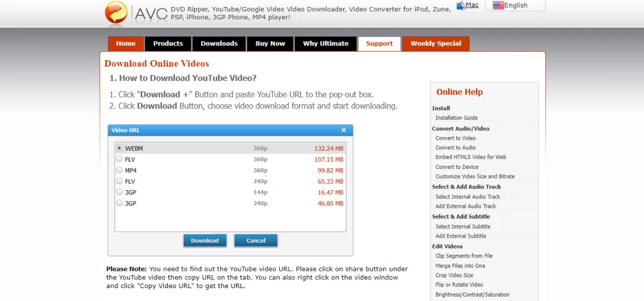The image size is (644, 301).
Task: Switch to the Downloads tab
Action: point(219,44)
